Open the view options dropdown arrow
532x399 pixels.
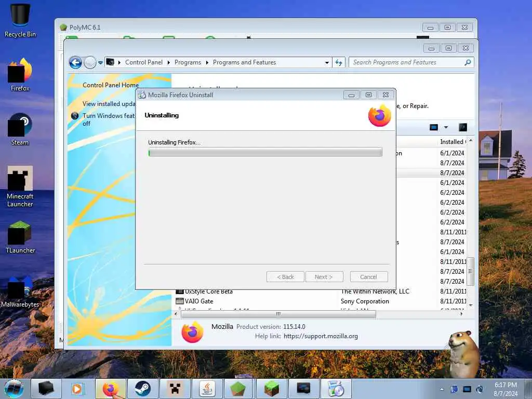(446, 127)
